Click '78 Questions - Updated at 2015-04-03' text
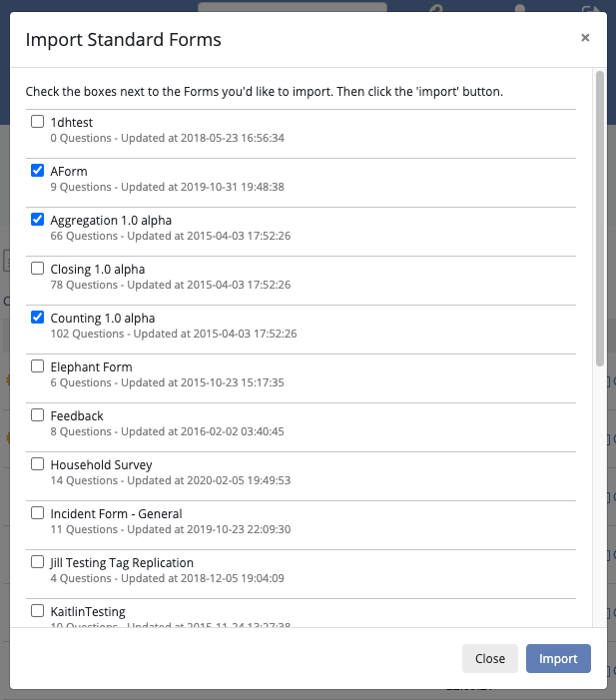Viewport: 616px width, 700px height. [171, 285]
